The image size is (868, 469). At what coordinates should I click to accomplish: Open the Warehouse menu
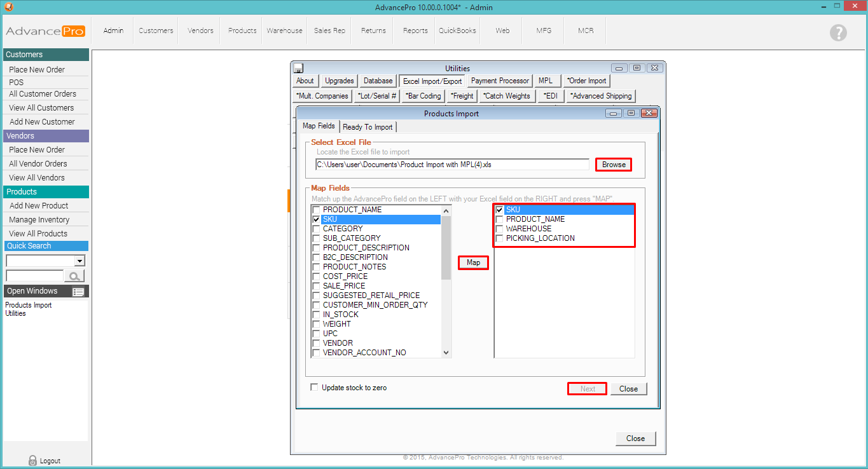[284, 31]
